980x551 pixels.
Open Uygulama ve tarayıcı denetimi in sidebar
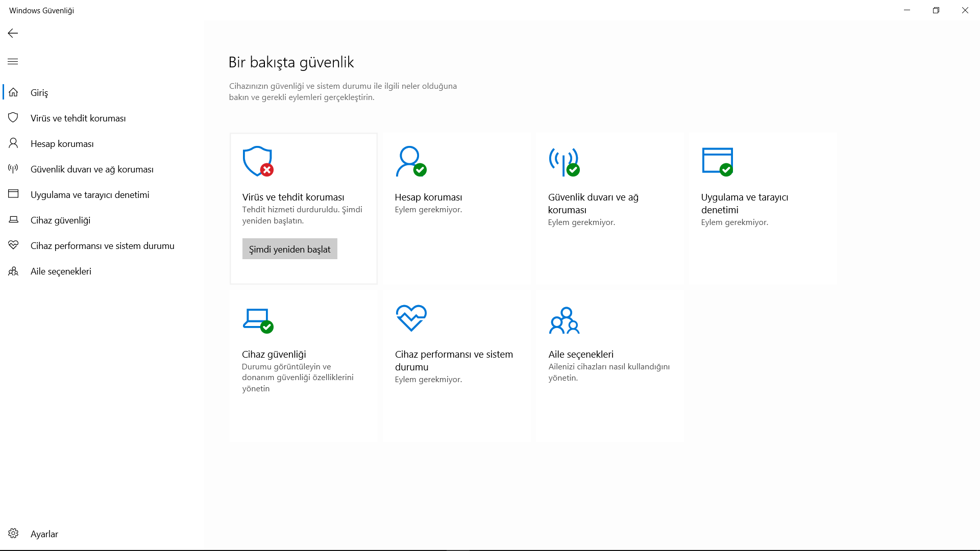[x=102, y=194]
